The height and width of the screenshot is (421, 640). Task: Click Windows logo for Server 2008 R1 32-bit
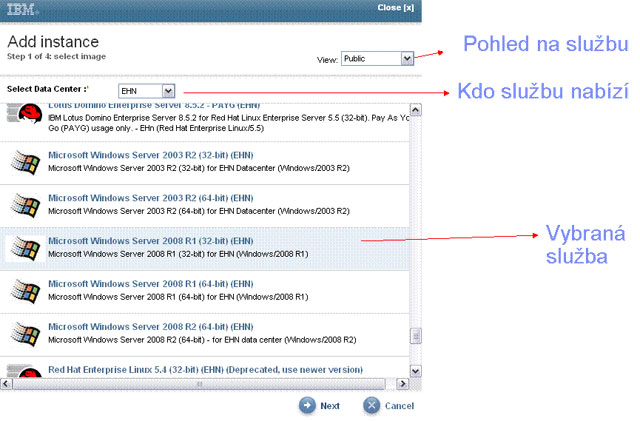point(25,248)
